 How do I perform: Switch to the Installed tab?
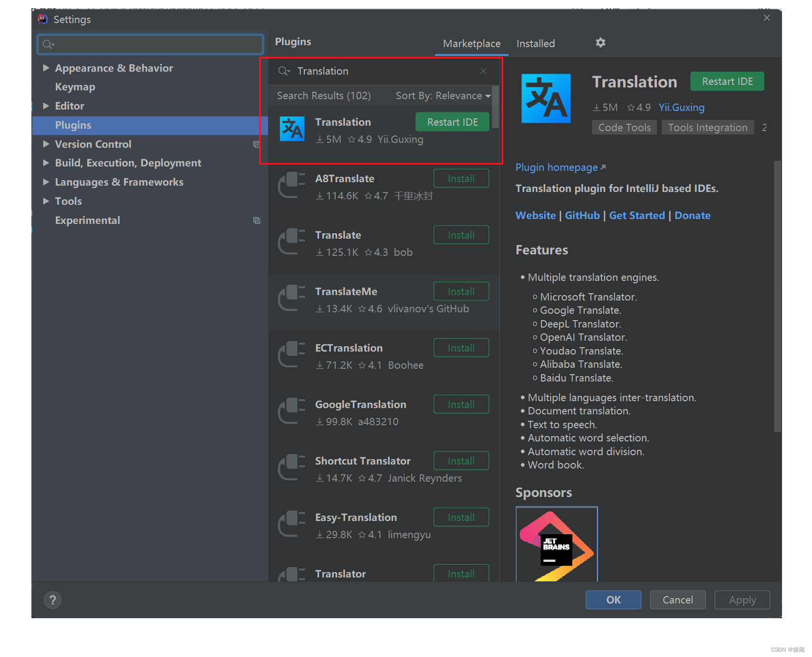535,44
